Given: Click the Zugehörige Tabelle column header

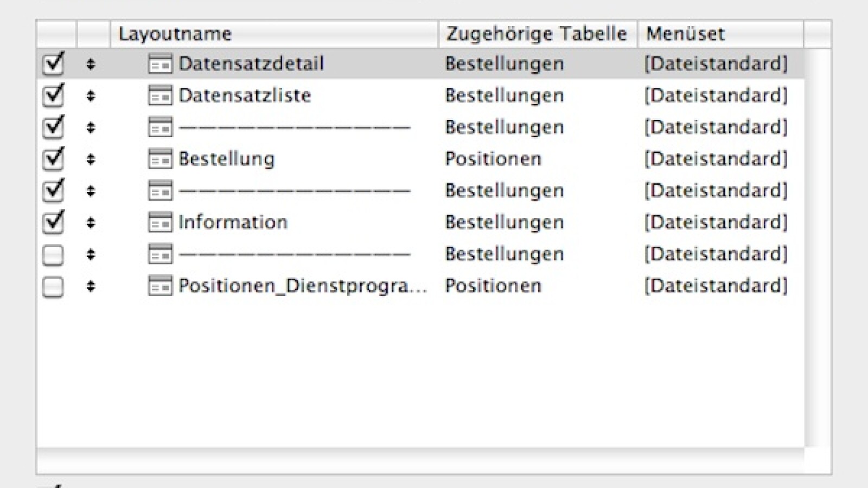Looking at the screenshot, I should (x=537, y=33).
